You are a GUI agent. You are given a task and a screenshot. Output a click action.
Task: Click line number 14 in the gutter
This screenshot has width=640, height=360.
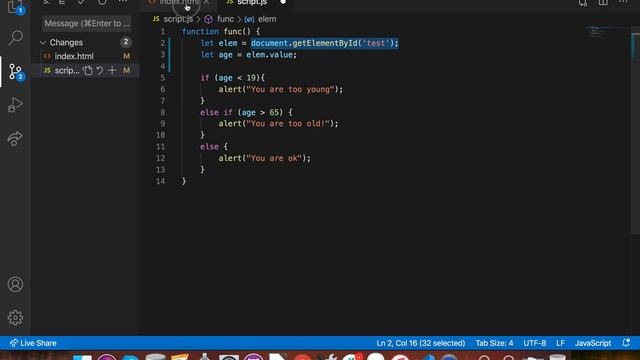[x=160, y=181]
